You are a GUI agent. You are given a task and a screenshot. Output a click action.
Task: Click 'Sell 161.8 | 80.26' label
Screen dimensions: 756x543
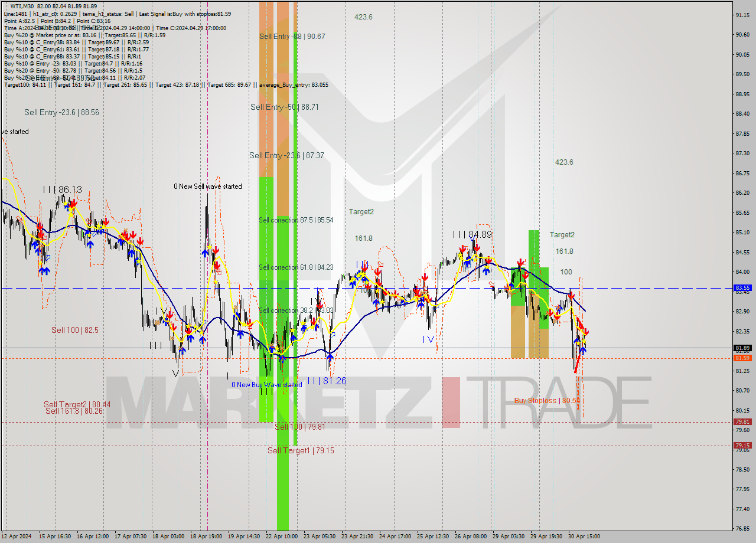(x=74, y=411)
